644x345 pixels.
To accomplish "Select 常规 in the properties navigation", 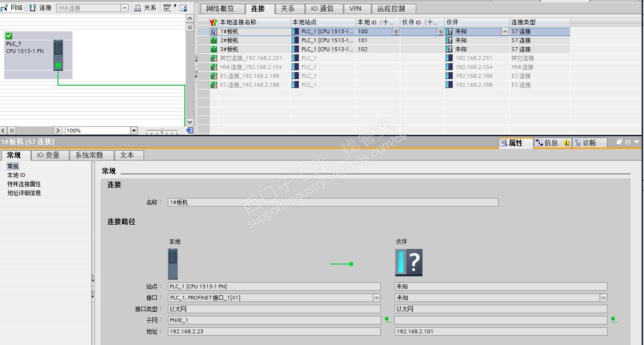I will (x=13, y=166).
